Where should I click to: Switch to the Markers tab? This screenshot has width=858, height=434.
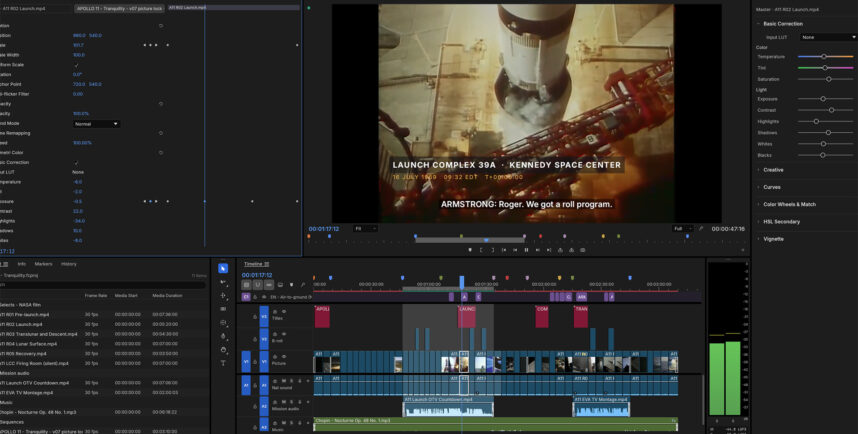43,264
